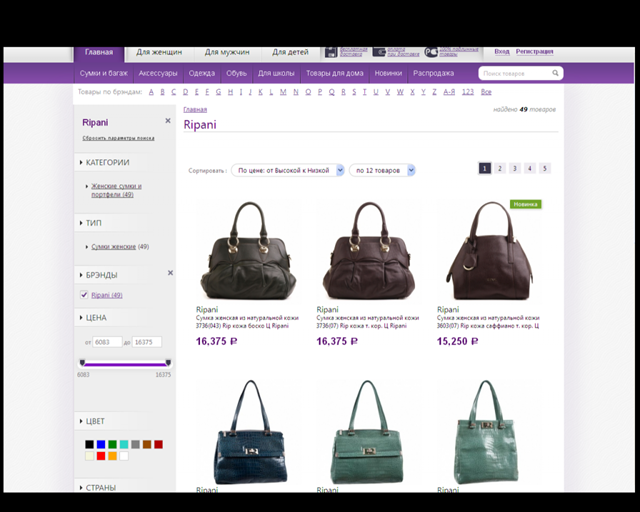Select the brown color swatch
This screenshot has height=512, width=640.
147,444
